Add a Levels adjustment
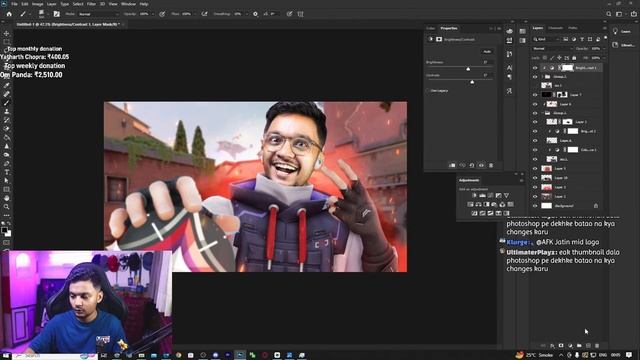The height and width of the screenshot is (360, 640). click(x=482, y=196)
